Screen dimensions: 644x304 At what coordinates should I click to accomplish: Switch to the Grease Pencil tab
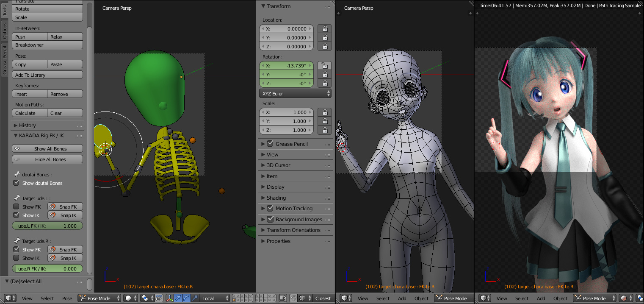pyautogui.click(x=5, y=60)
